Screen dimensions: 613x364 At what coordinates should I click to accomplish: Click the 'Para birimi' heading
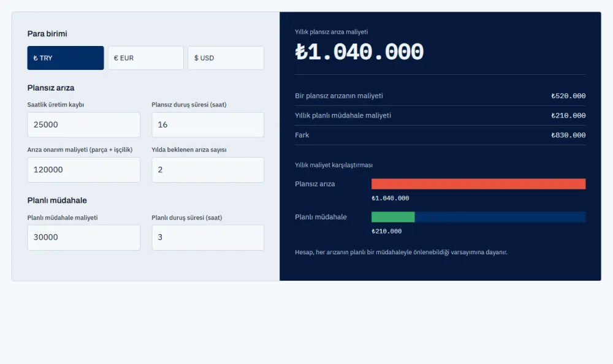47,34
